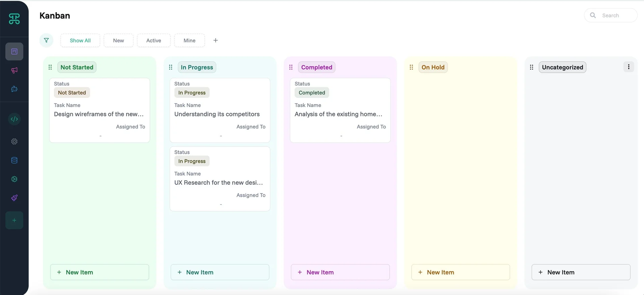Add New Item in On Hold column
This screenshot has width=644, height=295.
pyautogui.click(x=461, y=272)
